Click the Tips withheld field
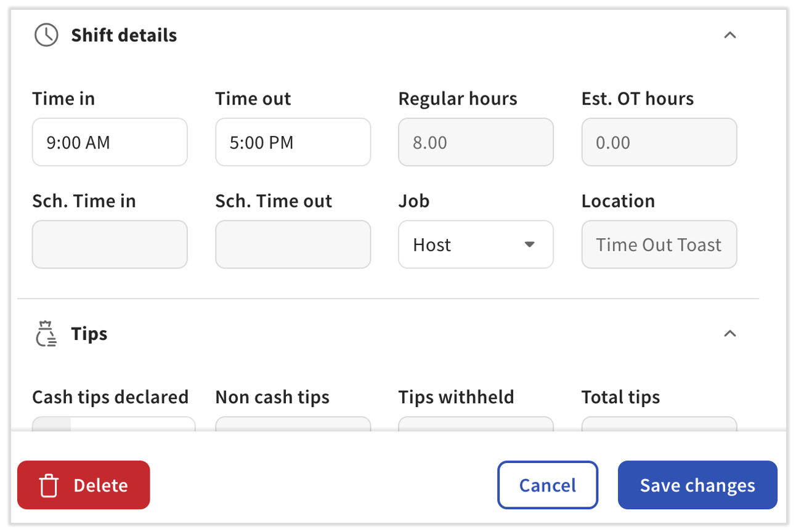The image size is (796, 532). coord(476,426)
